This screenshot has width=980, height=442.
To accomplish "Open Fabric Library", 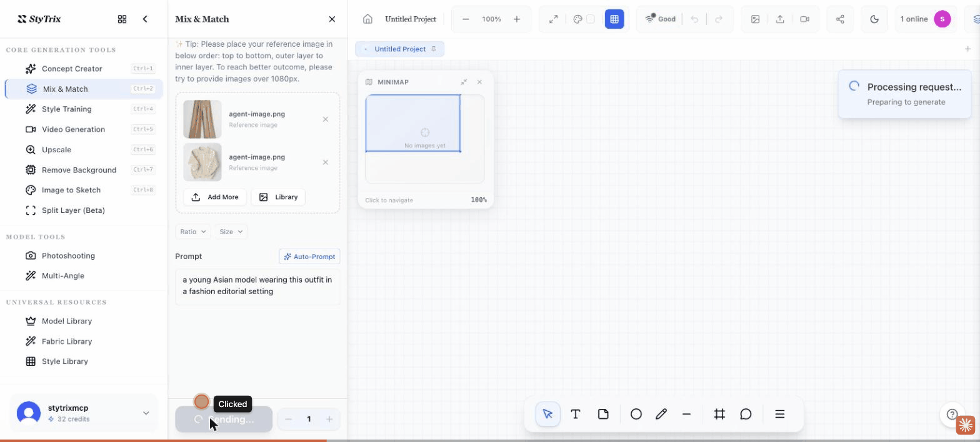I will 84,341.
